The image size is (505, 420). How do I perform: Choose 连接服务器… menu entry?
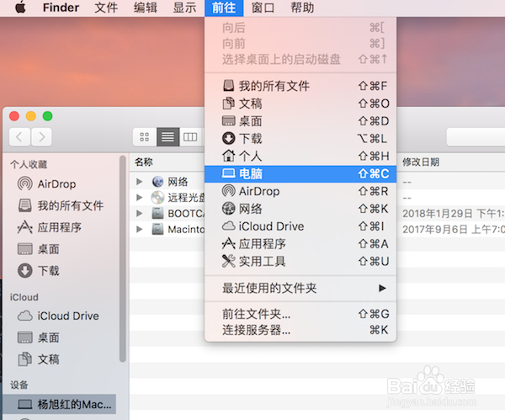click(300, 330)
